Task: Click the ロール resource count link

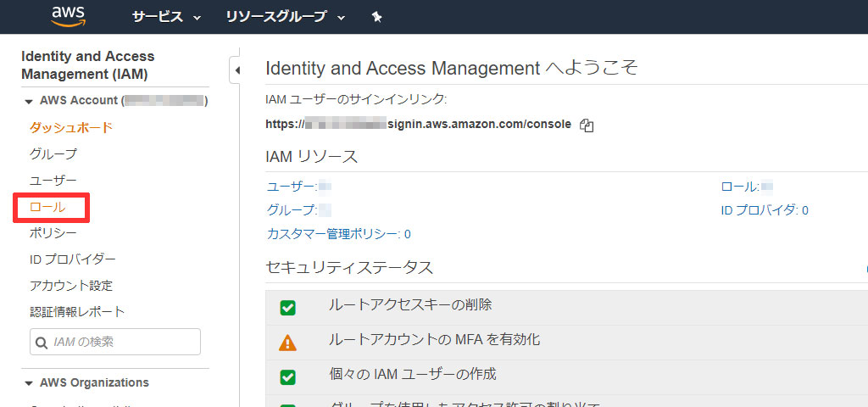Action: [x=747, y=187]
